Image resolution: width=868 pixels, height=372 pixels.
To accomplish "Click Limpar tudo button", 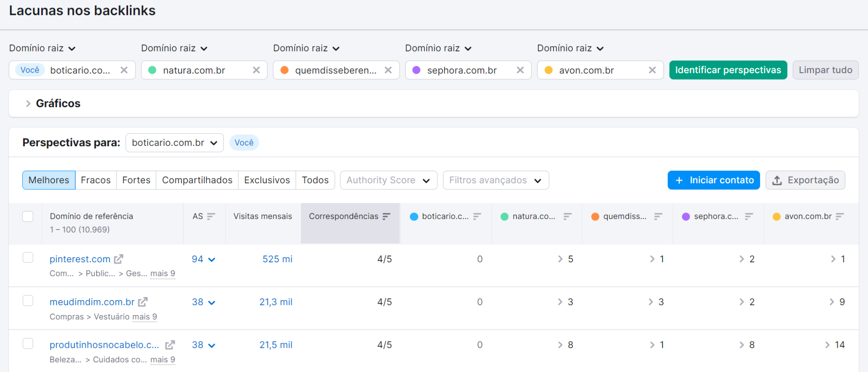I will point(825,70).
